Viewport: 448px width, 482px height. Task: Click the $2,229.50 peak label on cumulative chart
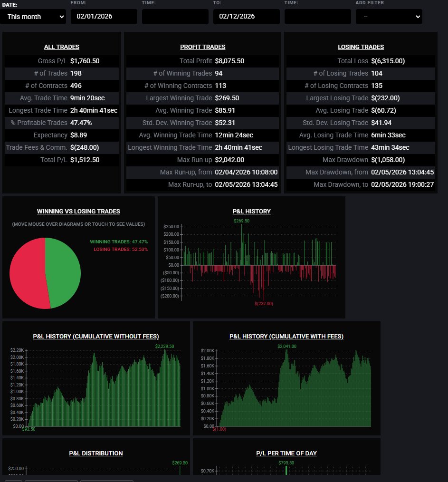point(165,346)
